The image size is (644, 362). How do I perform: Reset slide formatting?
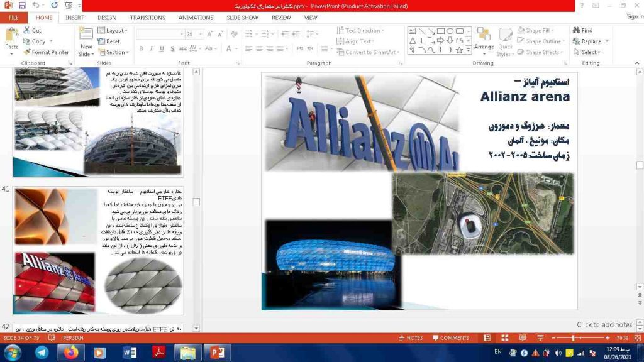(x=109, y=41)
